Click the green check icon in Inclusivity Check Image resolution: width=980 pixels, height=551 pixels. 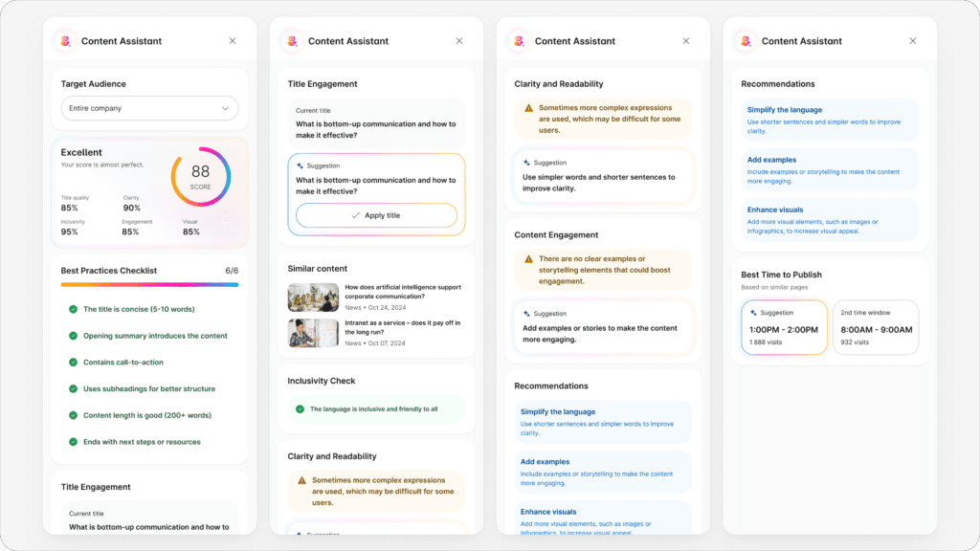tap(300, 409)
